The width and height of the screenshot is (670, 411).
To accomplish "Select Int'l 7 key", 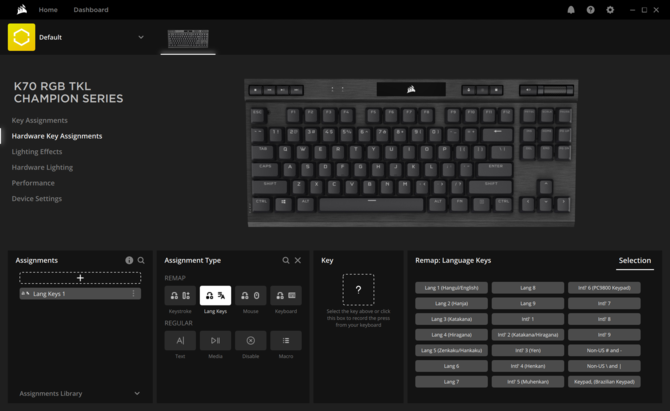I will pos(604,303).
